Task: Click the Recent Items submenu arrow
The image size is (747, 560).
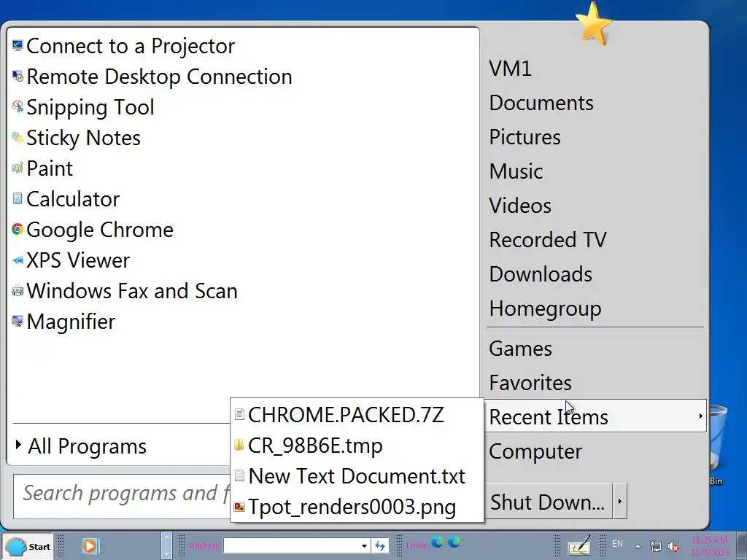Action: point(700,416)
